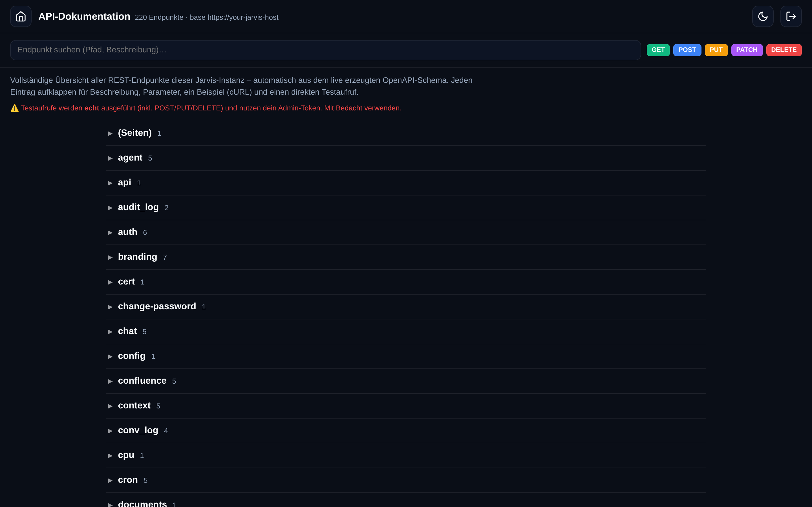Toggle dark mode with moon icon

[763, 16]
